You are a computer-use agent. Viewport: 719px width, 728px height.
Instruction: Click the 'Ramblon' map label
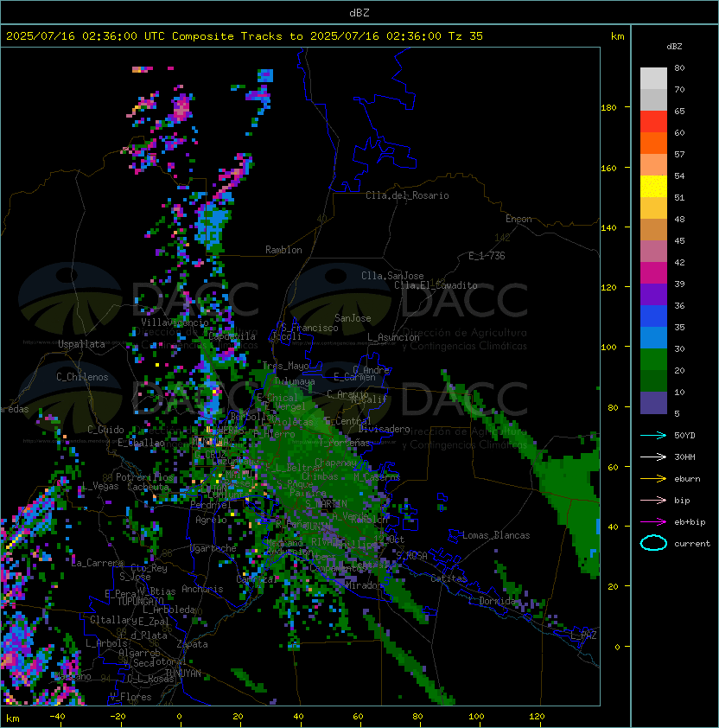pyautogui.click(x=283, y=250)
